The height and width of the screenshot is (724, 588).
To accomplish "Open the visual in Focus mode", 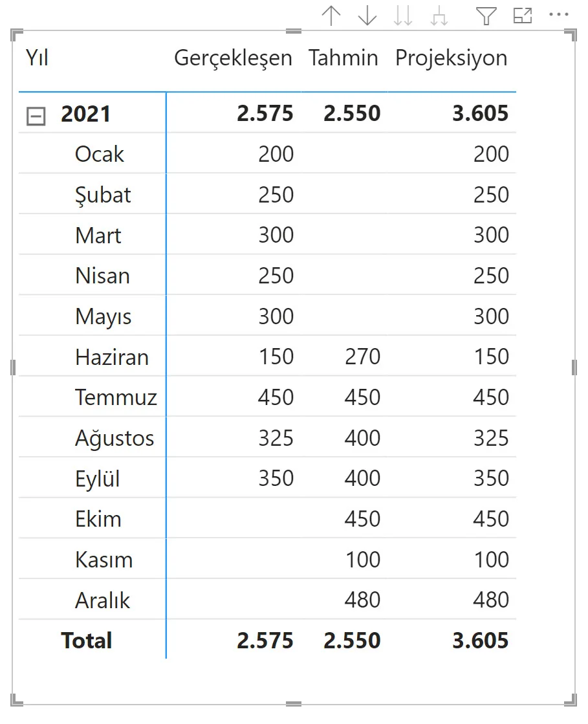I will click(x=522, y=16).
